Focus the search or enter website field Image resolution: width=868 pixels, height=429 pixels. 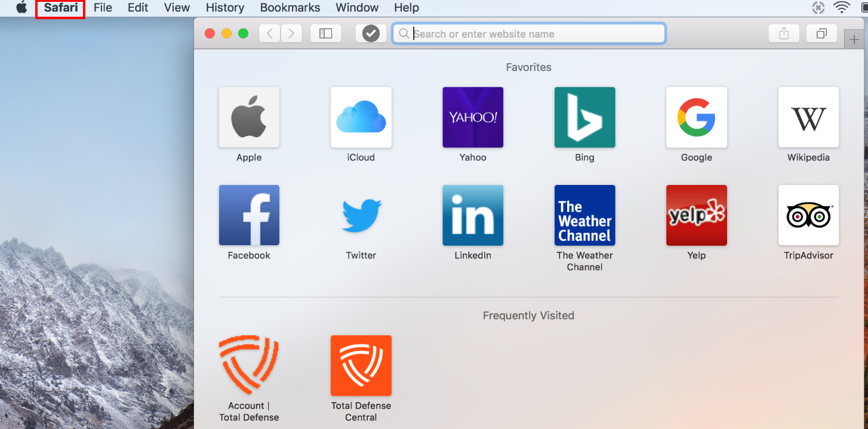point(528,33)
